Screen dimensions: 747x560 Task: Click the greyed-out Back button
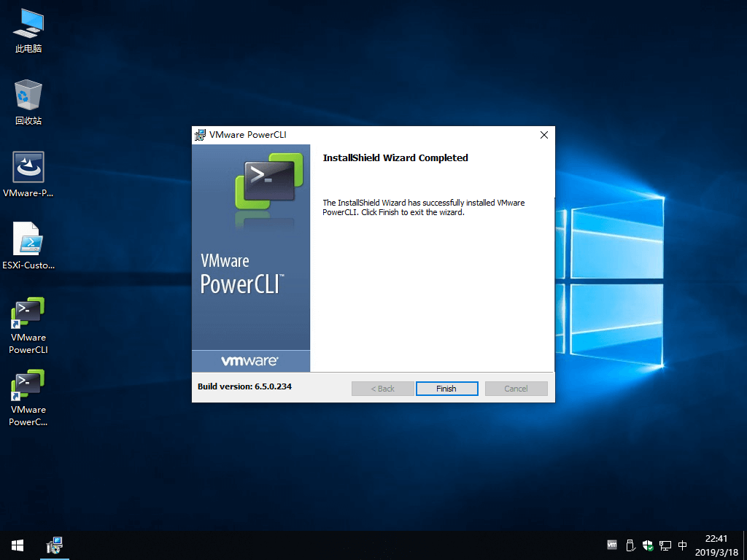382,389
